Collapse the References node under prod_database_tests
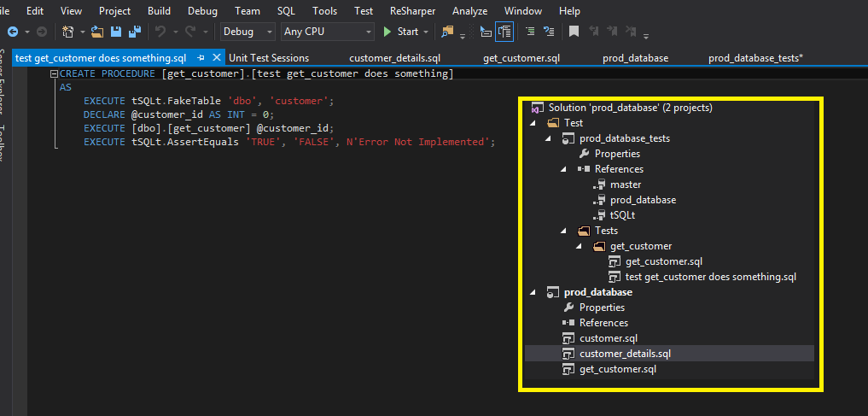Screen dimensions: 868x416 (x=564, y=169)
